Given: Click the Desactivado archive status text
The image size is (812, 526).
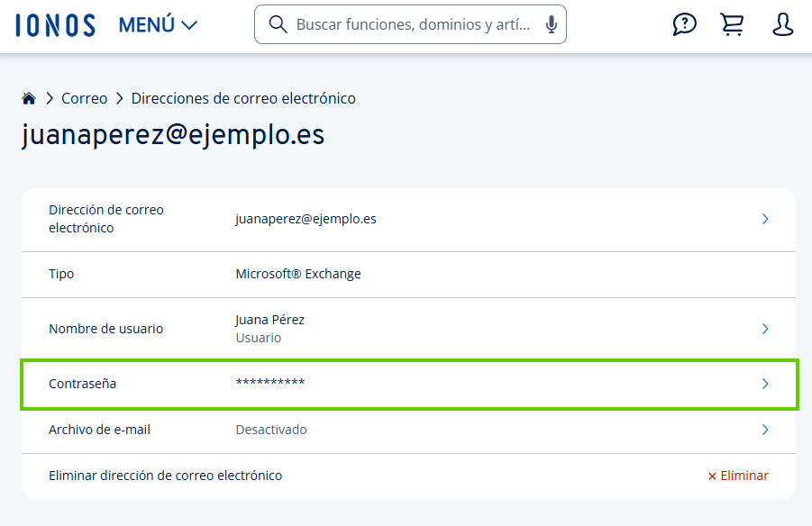Looking at the screenshot, I should click(x=271, y=430).
